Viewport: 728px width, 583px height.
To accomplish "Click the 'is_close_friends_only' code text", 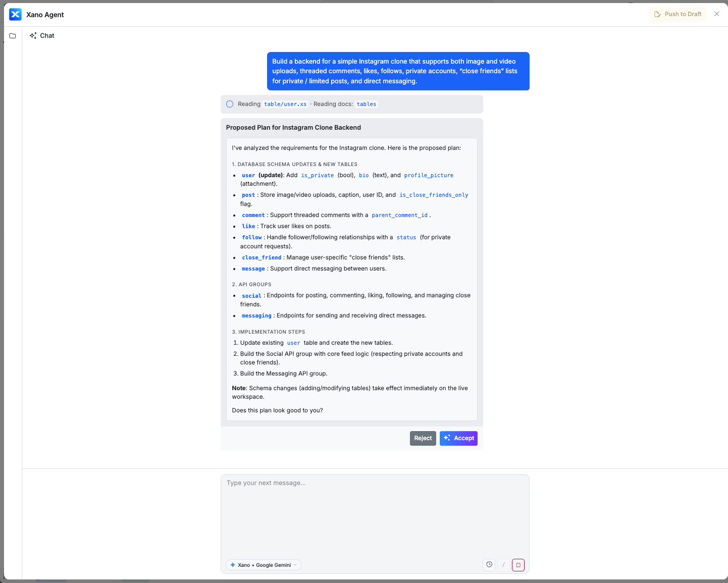I will [x=434, y=195].
